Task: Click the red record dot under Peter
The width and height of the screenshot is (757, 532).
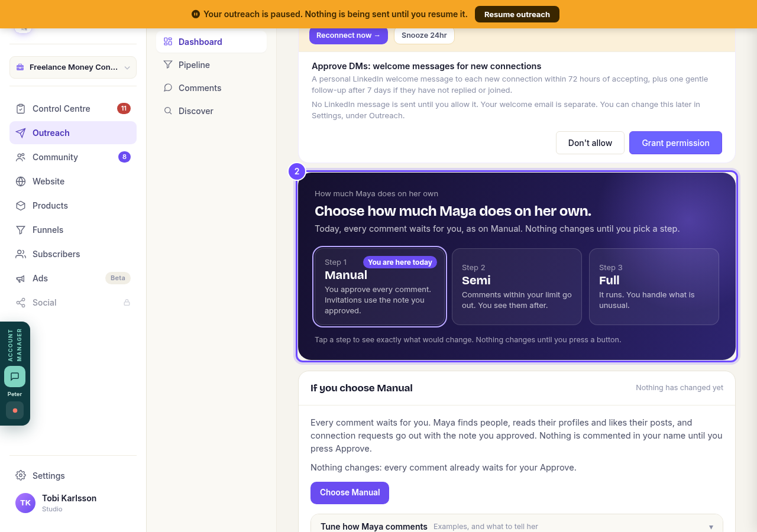Action: 15,410
